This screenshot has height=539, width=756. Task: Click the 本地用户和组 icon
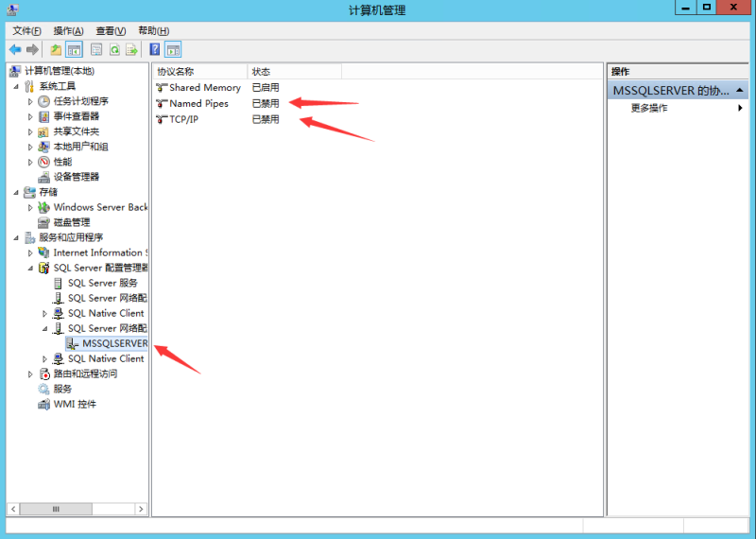point(43,147)
